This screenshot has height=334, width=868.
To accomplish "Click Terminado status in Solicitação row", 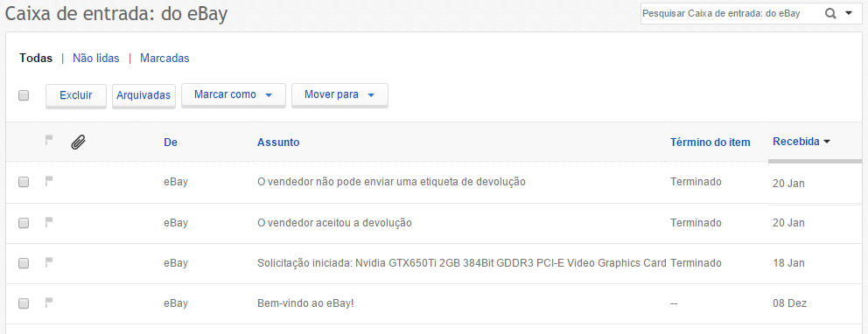I will coord(696,262).
